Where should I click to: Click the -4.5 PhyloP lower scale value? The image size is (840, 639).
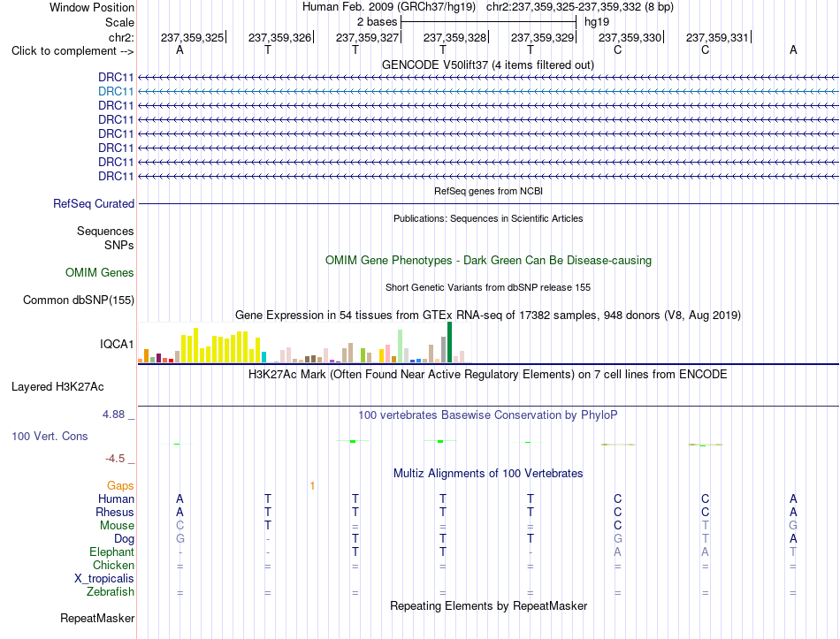(115, 459)
